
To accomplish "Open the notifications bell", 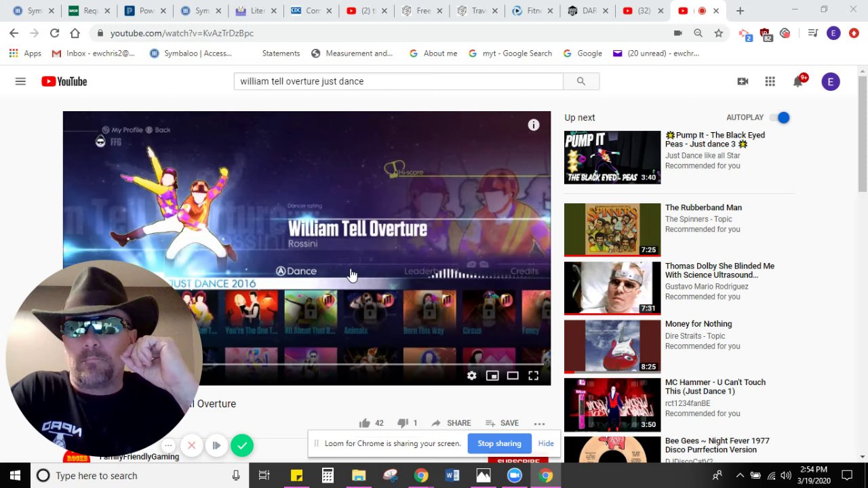I will tap(798, 81).
